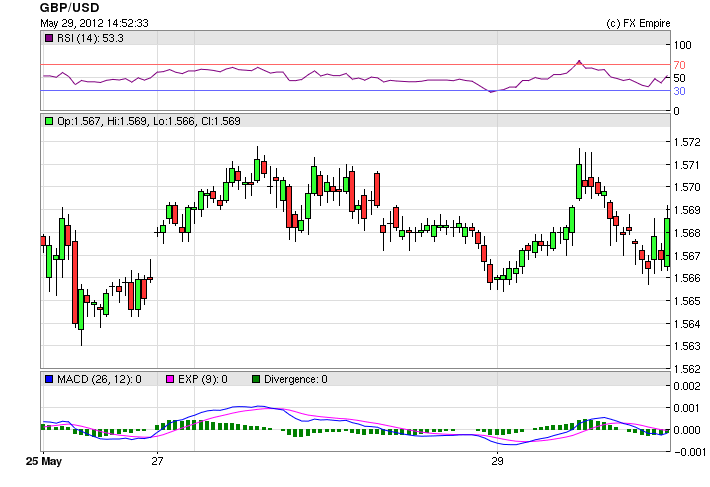This screenshot has width=710, height=487.
Task: Click the 1.567 price axis label
Action: [x=687, y=256]
